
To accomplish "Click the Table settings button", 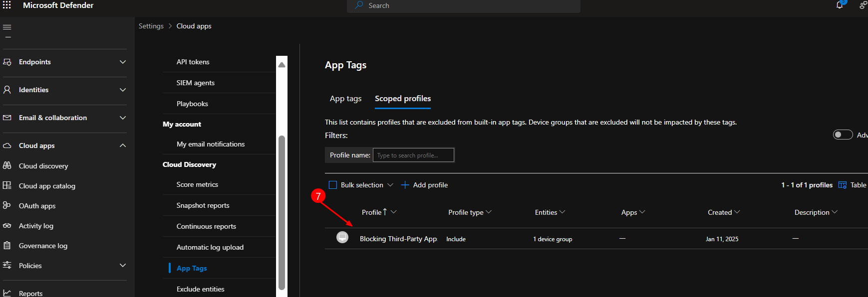I will tap(853, 185).
